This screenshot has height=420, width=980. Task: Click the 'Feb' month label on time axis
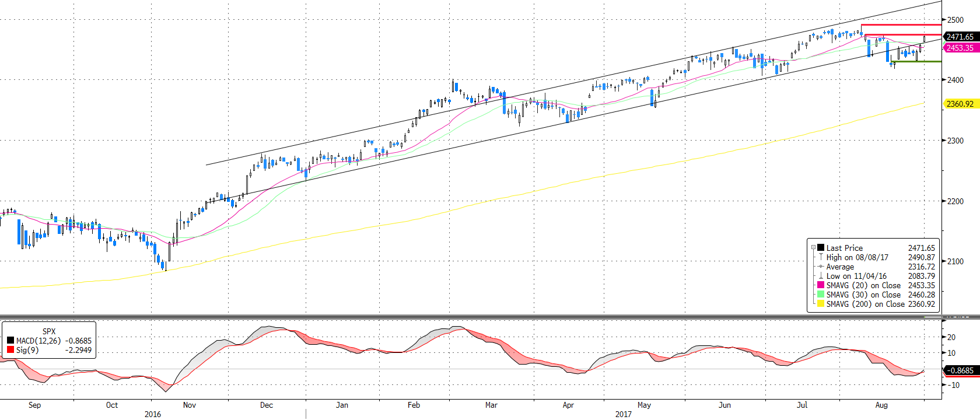[414, 405]
